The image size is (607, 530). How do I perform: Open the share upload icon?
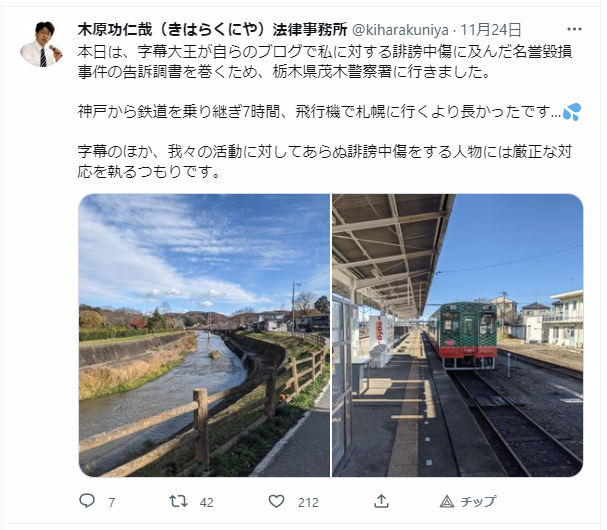pyautogui.click(x=381, y=501)
